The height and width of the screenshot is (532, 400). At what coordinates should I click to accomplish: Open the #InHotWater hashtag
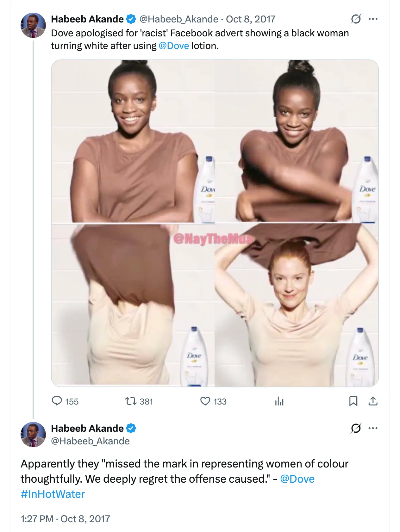coord(53,494)
